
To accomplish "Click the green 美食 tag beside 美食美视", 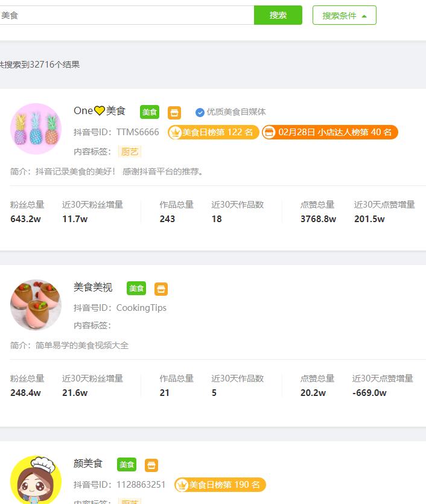I will click(136, 289).
